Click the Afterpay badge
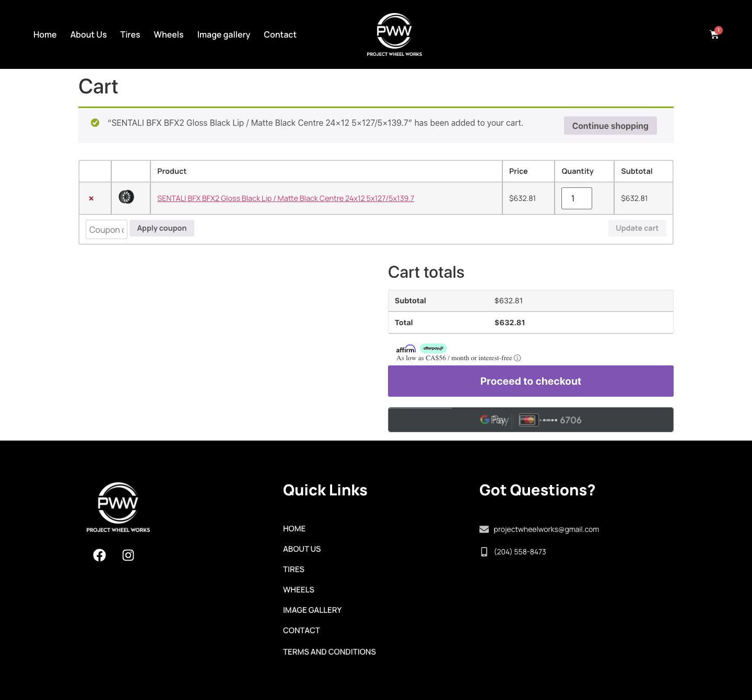 (x=433, y=348)
